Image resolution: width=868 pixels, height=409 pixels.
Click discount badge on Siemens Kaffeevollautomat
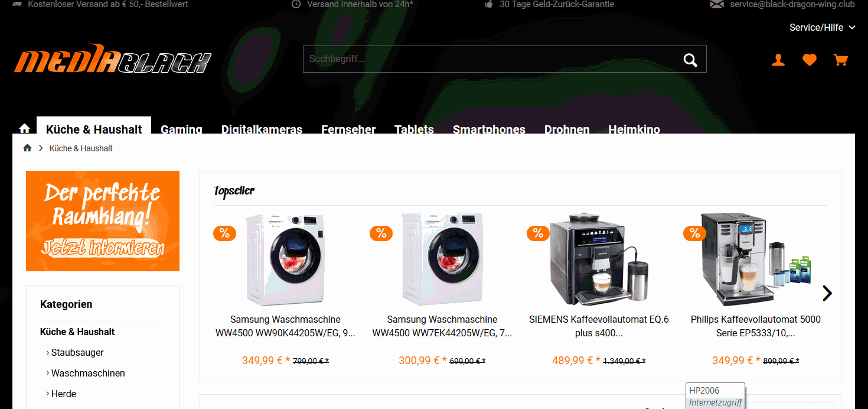[x=538, y=233]
